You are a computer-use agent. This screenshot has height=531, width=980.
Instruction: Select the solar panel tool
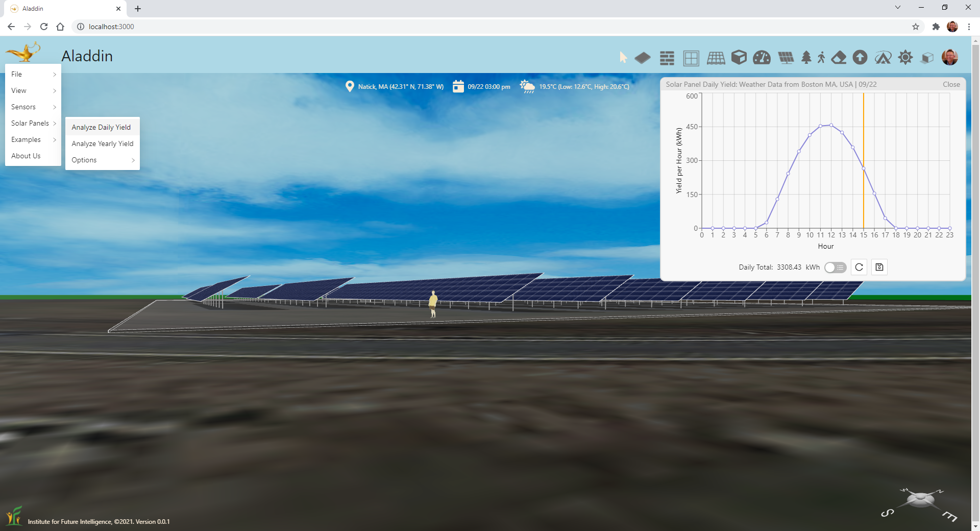(x=786, y=58)
